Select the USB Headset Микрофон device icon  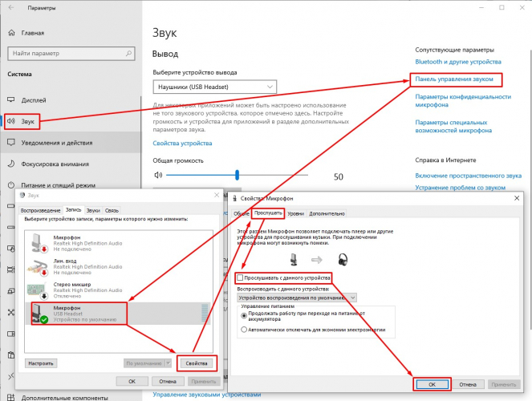pos(37,314)
